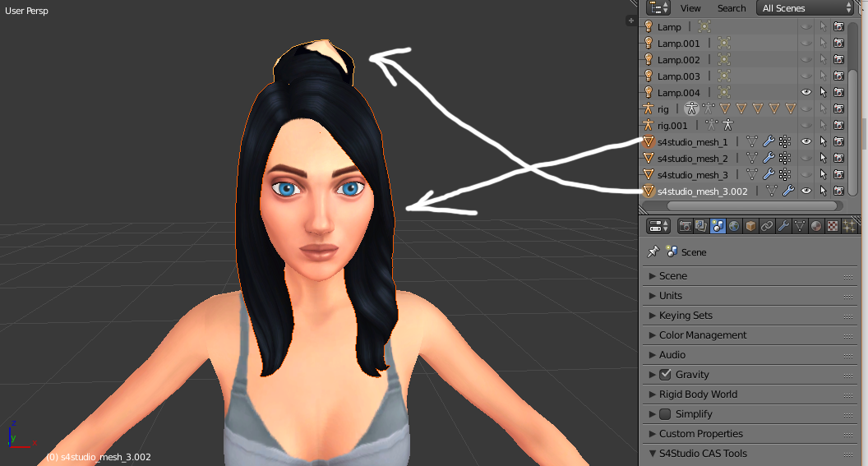Open the Mesh Data triangle tab
Viewport: 868px width, 466px height.
click(x=799, y=226)
